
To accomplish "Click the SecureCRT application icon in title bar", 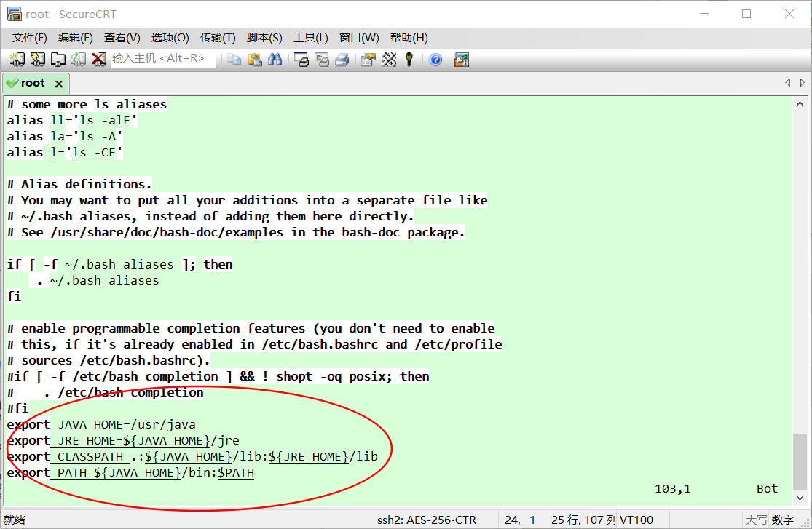I will 15,14.
